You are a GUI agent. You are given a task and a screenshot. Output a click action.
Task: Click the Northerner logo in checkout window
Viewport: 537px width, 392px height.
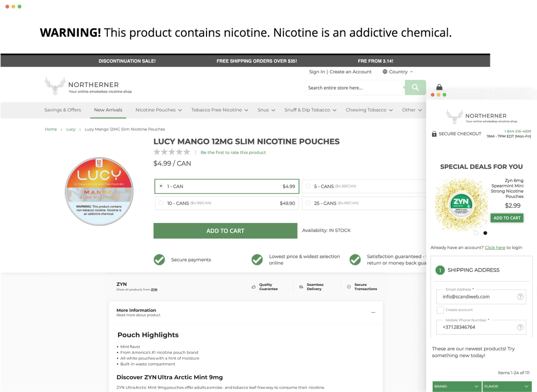482,117
